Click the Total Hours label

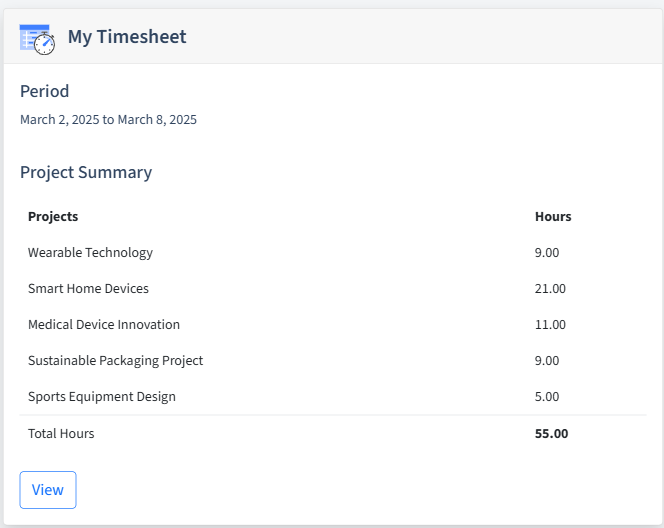click(x=61, y=434)
